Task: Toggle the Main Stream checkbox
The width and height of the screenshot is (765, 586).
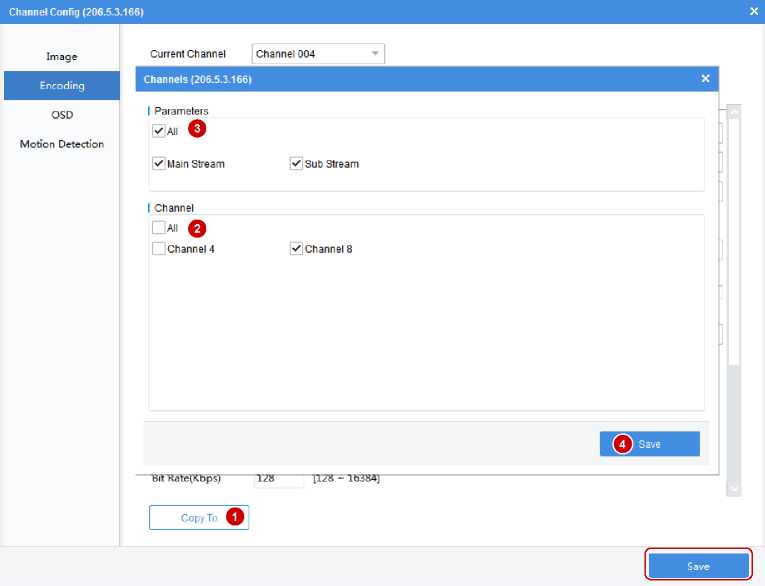Action: click(x=159, y=164)
